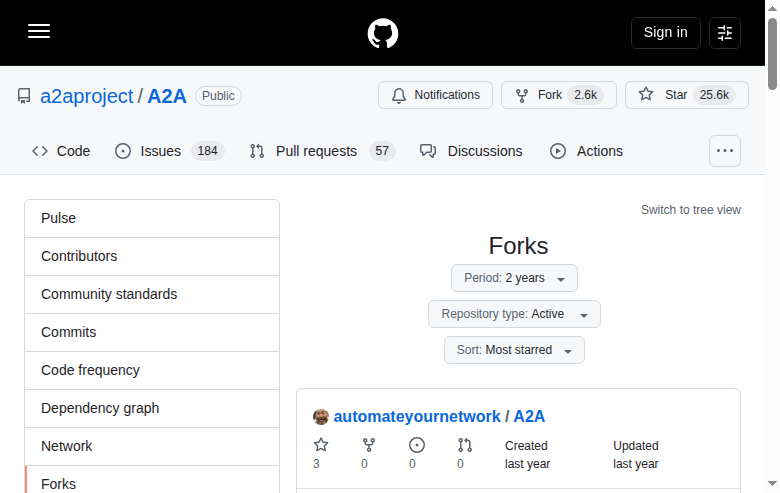Image resolution: width=780 pixels, height=493 pixels.
Task: Click the Updated last year text
Action: coord(636,455)
